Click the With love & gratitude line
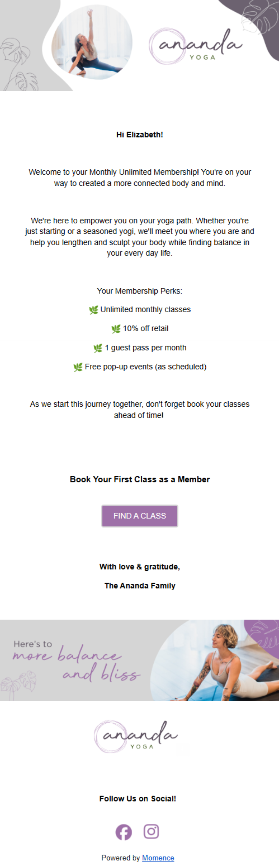This screenshot has width=279, height=868. coord(139,567)
